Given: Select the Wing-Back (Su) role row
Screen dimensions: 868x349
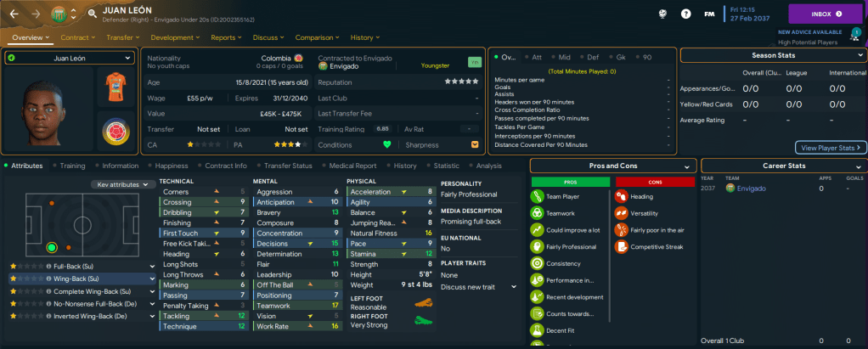Looking at the screenshot, I should 82,278.
